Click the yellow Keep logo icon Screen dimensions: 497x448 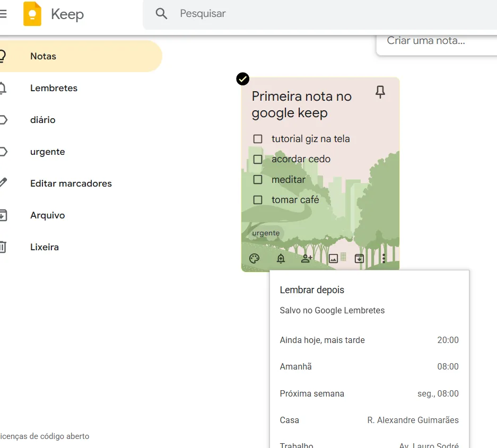tap(32, 14)
